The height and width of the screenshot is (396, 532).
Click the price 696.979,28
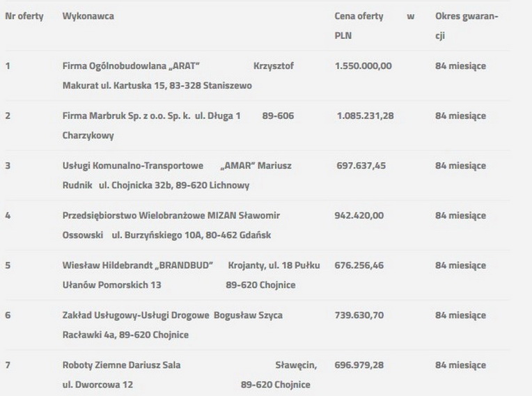(x=359, y=365)
